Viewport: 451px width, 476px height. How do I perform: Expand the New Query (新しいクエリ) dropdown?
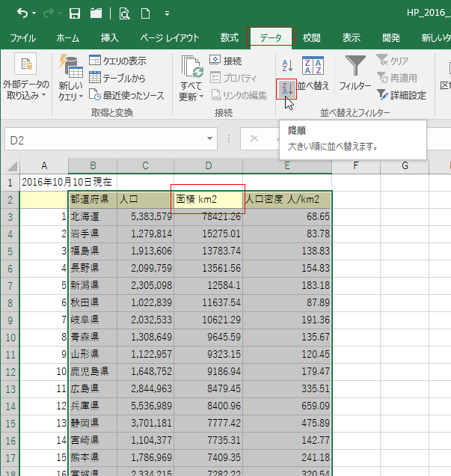coord(71,79)
